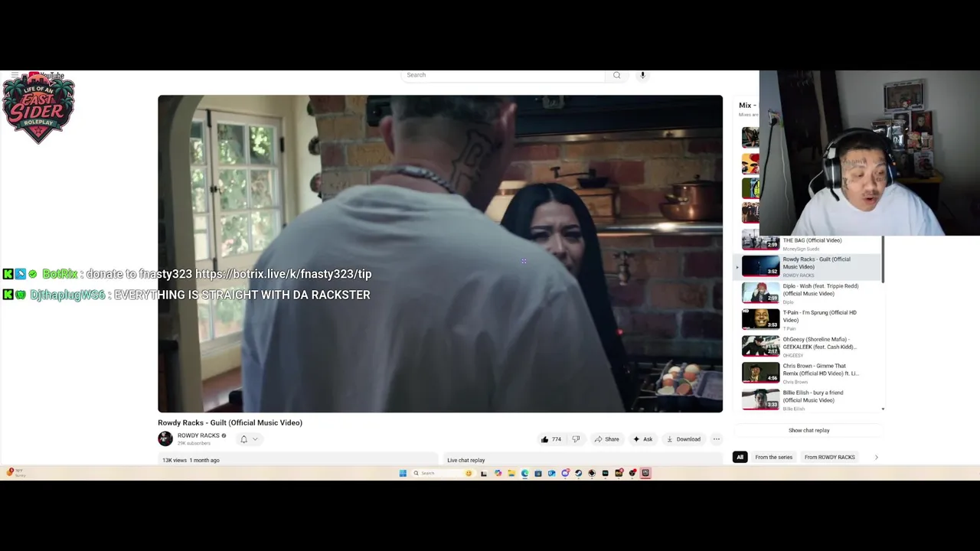
Task: Open the Ask AI button
Action: point(642,439)
